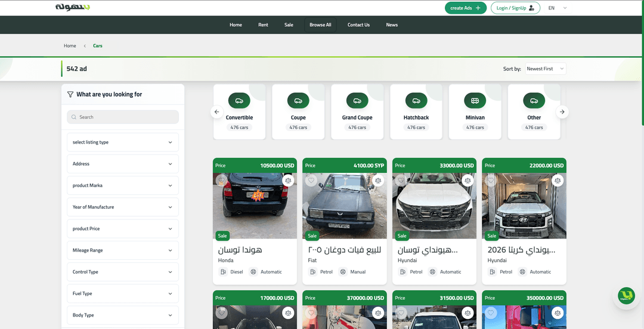
Task: Show previous body types with left arrow
Action: click(217, 111)
